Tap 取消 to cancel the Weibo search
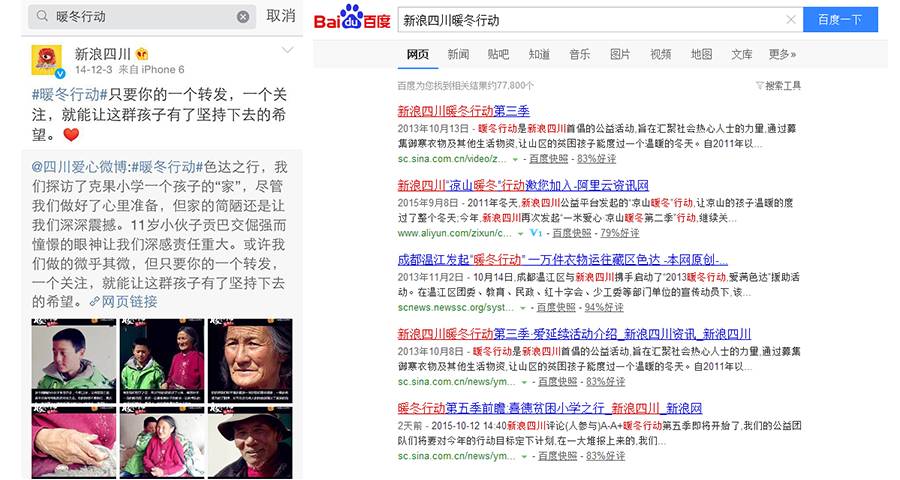The image size is (900, 480). click(x=281, y=16)
